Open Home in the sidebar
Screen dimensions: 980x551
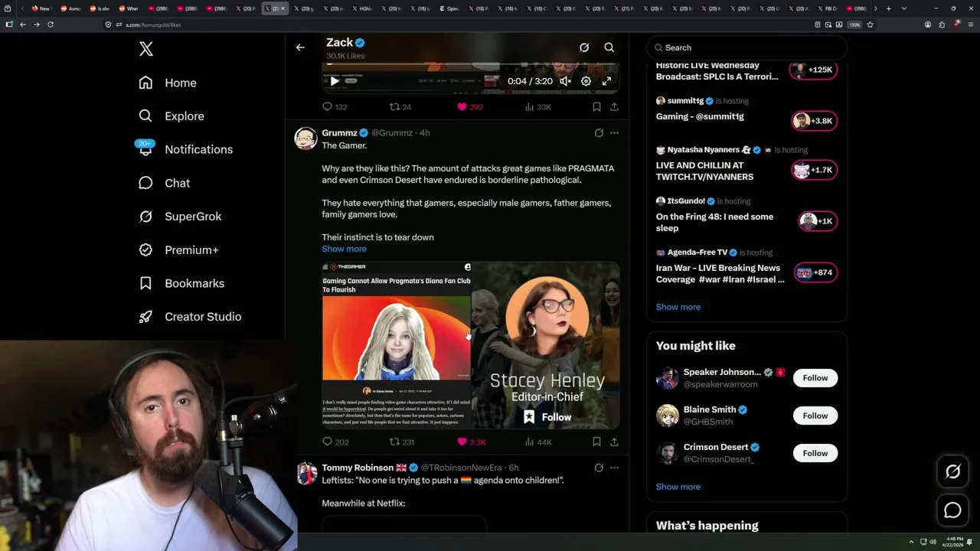(168, 83)
